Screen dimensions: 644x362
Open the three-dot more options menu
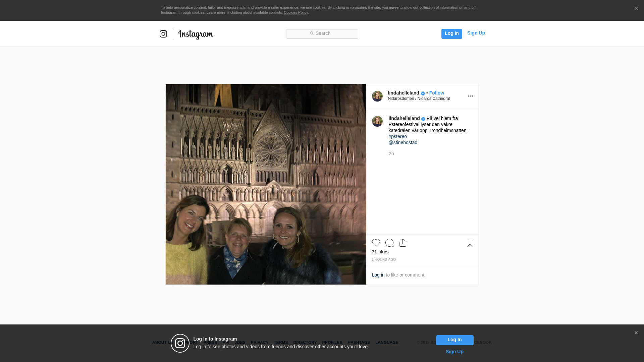(x=470, y=96)
